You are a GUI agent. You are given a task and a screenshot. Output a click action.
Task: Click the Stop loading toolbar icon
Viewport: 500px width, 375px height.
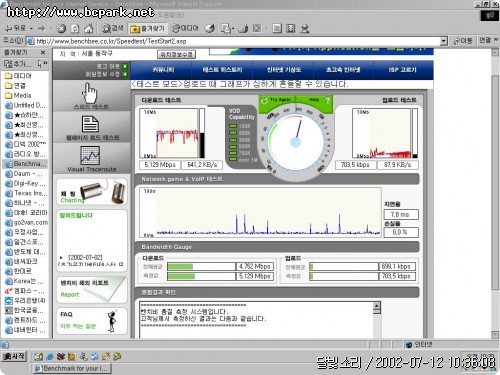[x=61, y=29]
